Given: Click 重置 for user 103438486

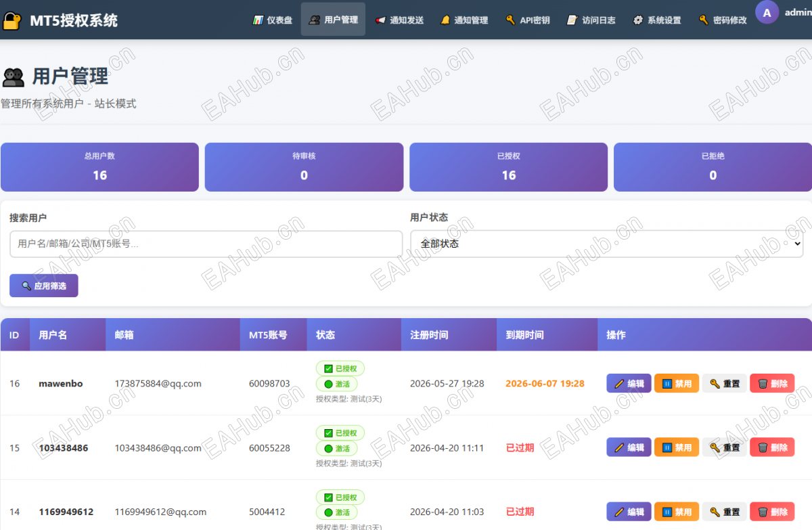Looking at the screenshot, I should pos(725,447).
